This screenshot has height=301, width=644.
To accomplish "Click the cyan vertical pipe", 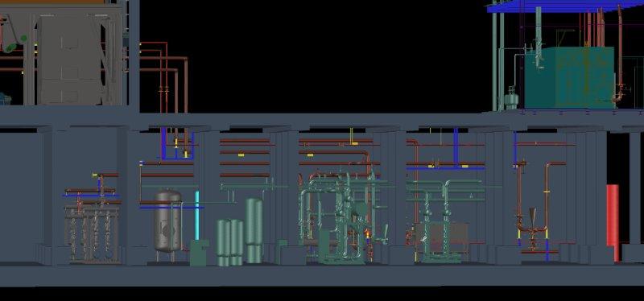I will click(197, 216).
